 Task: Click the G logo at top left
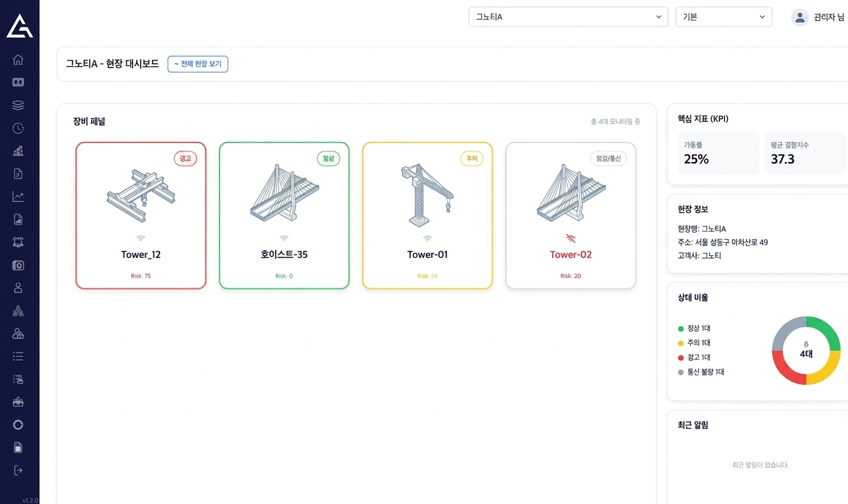pos(20,26)
